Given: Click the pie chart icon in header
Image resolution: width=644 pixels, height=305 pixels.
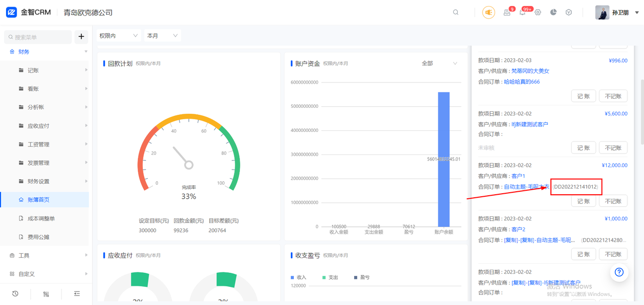Looking at the screenshot, I should coord(553,13).
